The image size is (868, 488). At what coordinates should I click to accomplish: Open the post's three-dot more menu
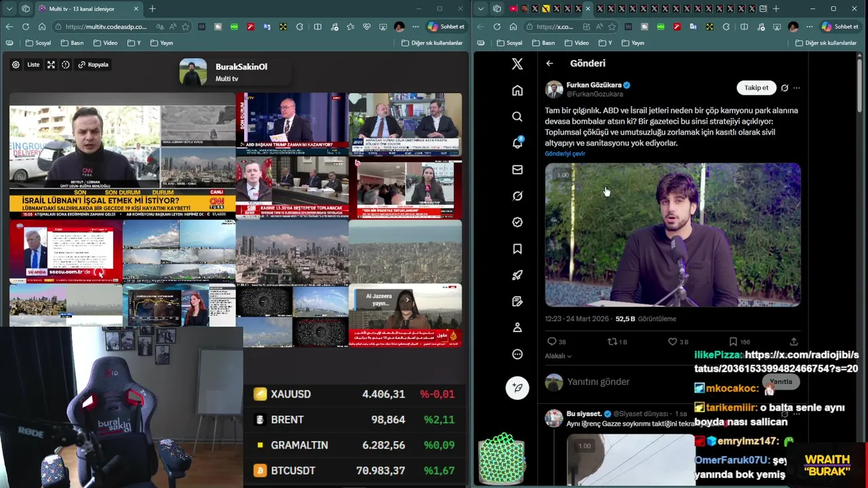click(797, 88)
